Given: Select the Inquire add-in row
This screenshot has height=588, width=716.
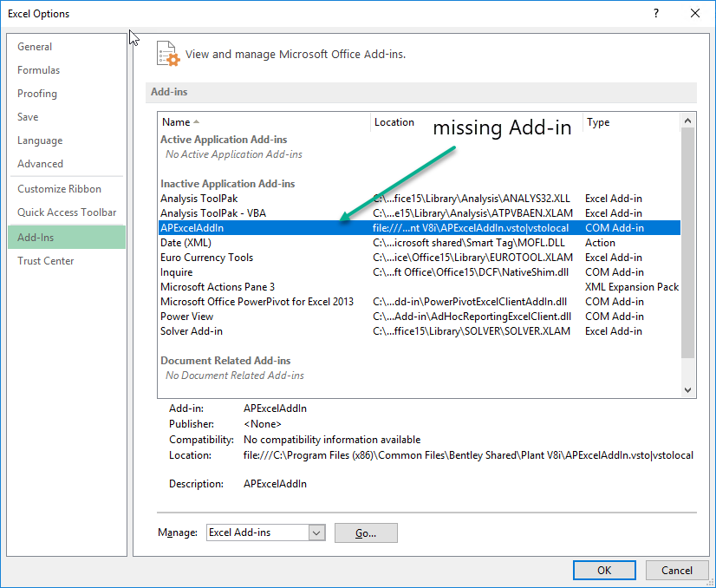Looking at the screenshot, I should coord(420,271).
